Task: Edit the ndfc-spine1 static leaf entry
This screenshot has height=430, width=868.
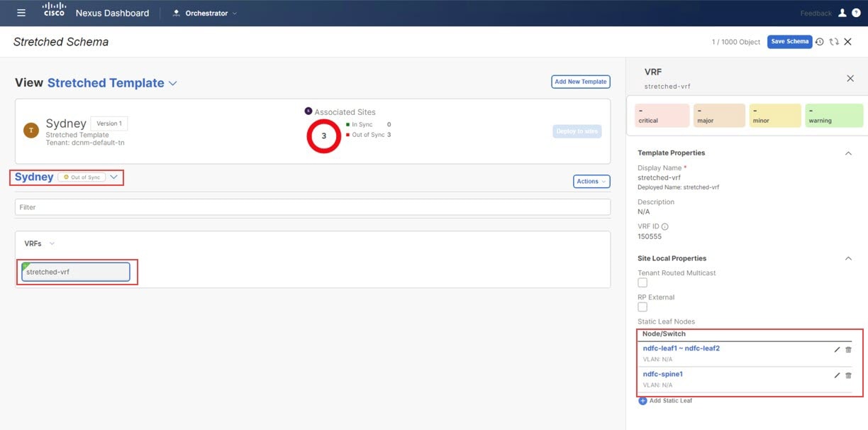Action: point(837,375)
